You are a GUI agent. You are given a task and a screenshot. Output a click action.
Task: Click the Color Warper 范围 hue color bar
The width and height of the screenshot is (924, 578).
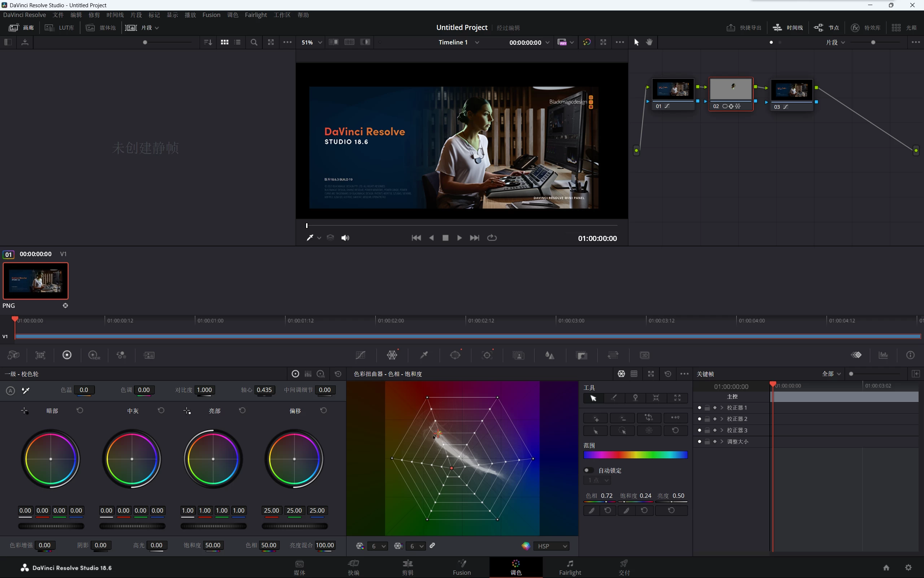(x=635, y=454)
